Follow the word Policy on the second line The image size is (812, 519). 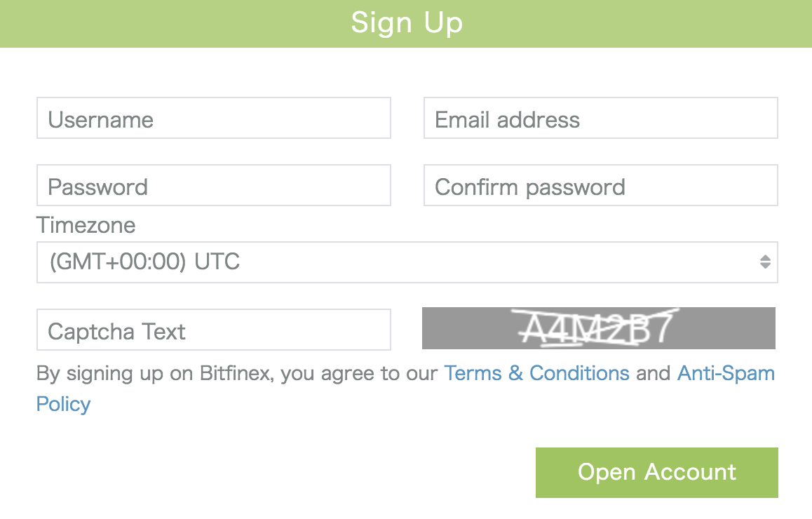pyautogui.click(x=63, y=405)
